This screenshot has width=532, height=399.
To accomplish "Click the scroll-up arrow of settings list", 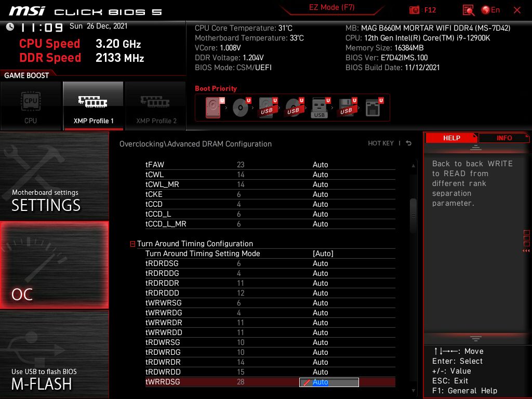I will pyautogui.click(x=413, y=166).
